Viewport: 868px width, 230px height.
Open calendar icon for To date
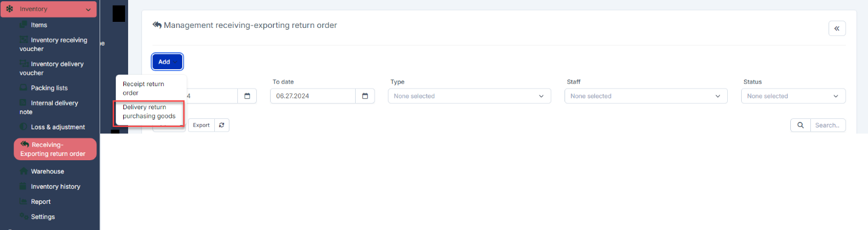[364, 96]
